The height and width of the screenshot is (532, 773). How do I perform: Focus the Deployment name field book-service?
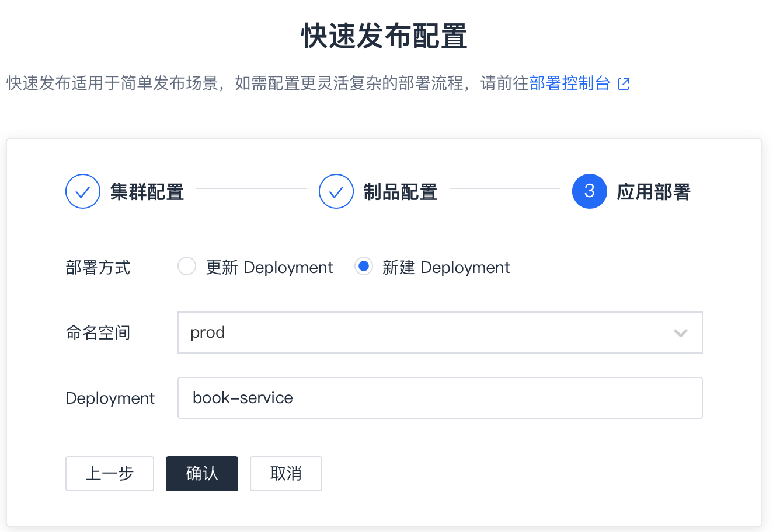coord(440,398)
